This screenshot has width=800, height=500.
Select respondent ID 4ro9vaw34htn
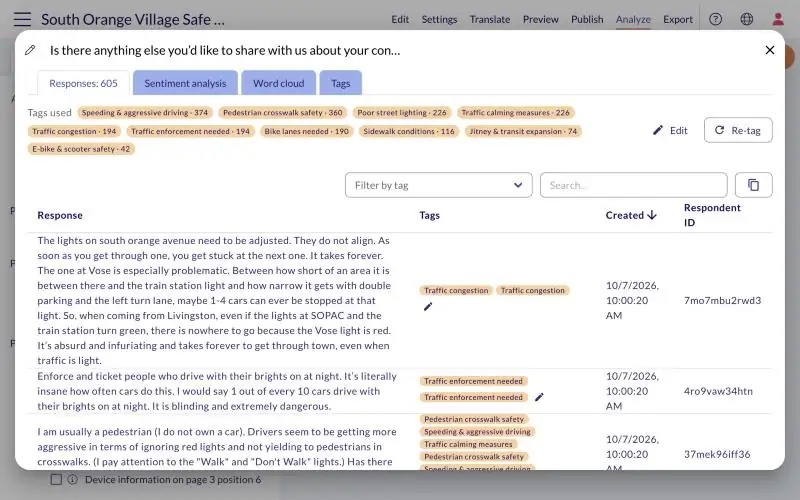[718, 391]
